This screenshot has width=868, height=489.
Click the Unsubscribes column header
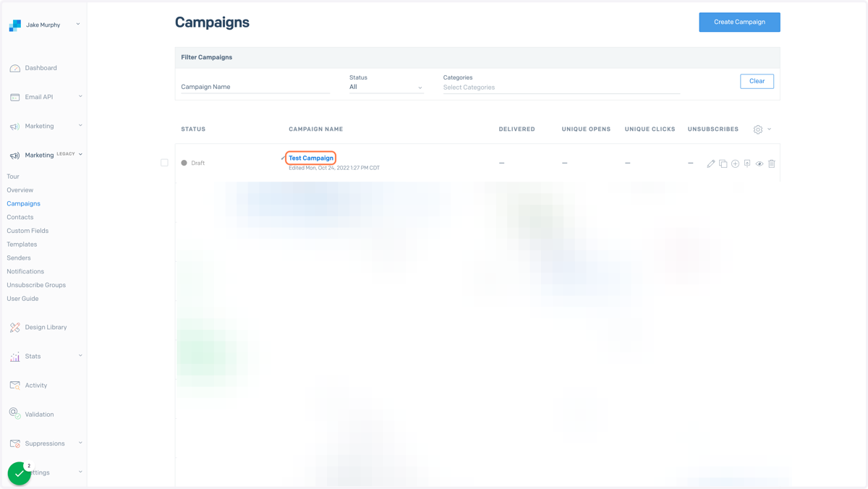[x=712, y=129]
